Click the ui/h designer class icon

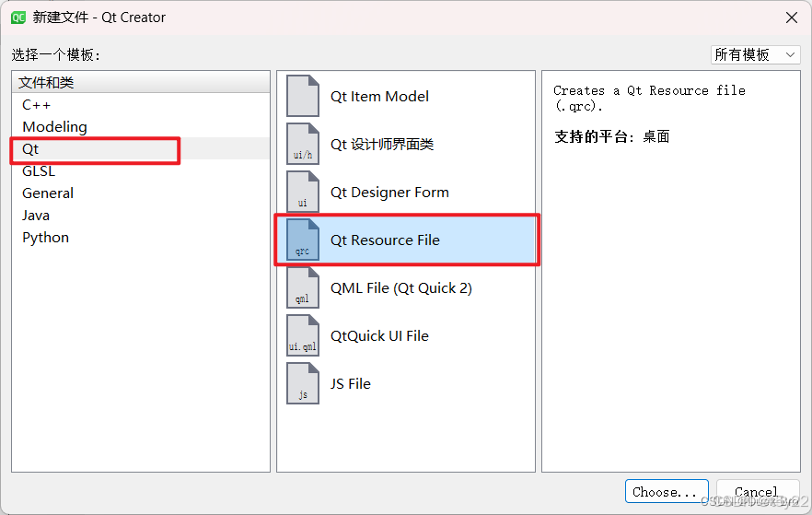(x=303, y=144)
